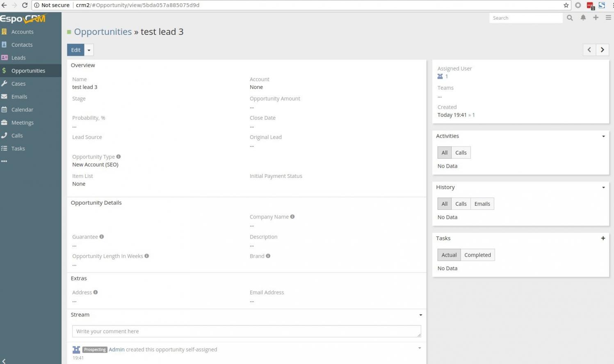Click the EspoCRM logo
This screenshot has height=364, width=614.
[23, 18]
